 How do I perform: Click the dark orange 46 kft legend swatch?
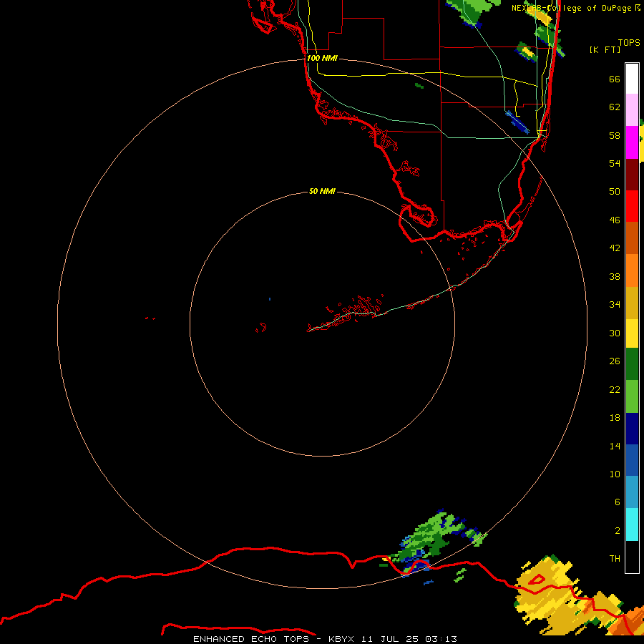tap(632, 238)
